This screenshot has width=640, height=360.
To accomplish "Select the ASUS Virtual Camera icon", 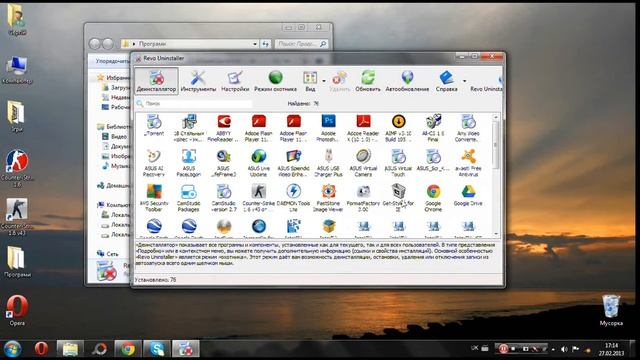I will (363, 156).
